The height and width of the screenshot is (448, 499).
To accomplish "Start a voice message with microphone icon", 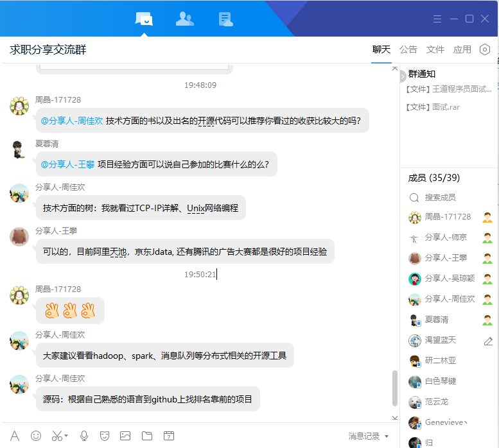I will pos(83,436).
